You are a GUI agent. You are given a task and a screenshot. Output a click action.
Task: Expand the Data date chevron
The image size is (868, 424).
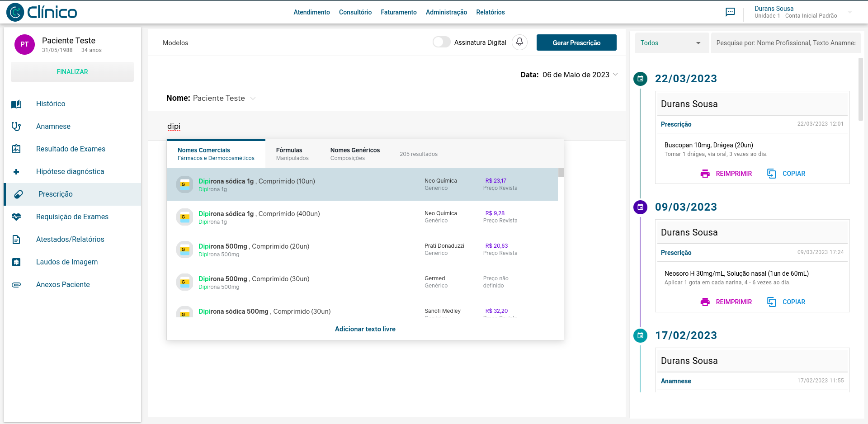[x=615, y=75]
